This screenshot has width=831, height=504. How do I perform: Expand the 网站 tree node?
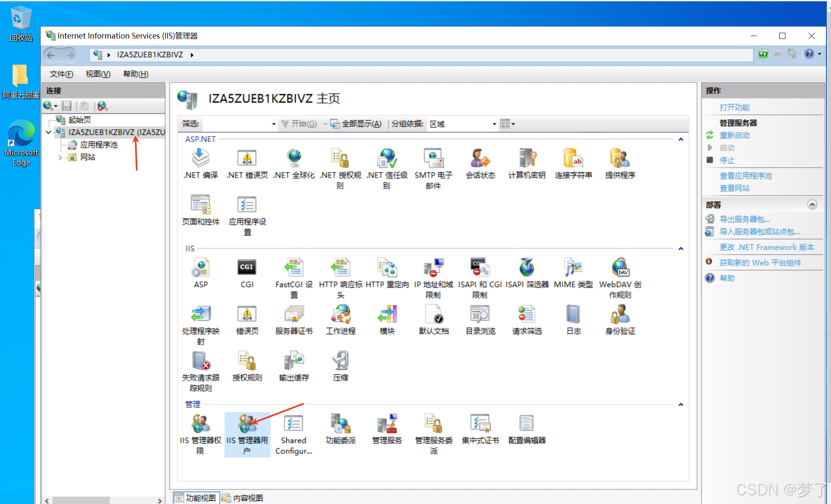(x=60, y=157)
